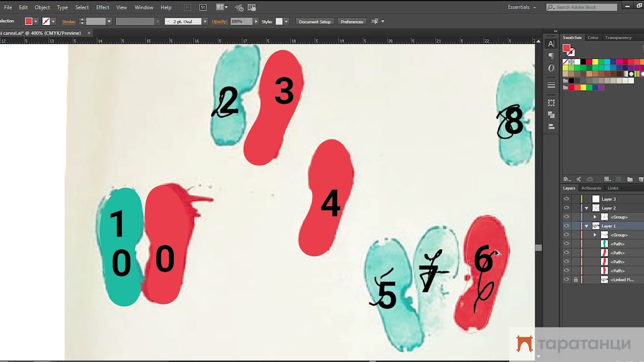
Task: Collapse Layer 1 disclosure triangle
Action: [587, 226]
